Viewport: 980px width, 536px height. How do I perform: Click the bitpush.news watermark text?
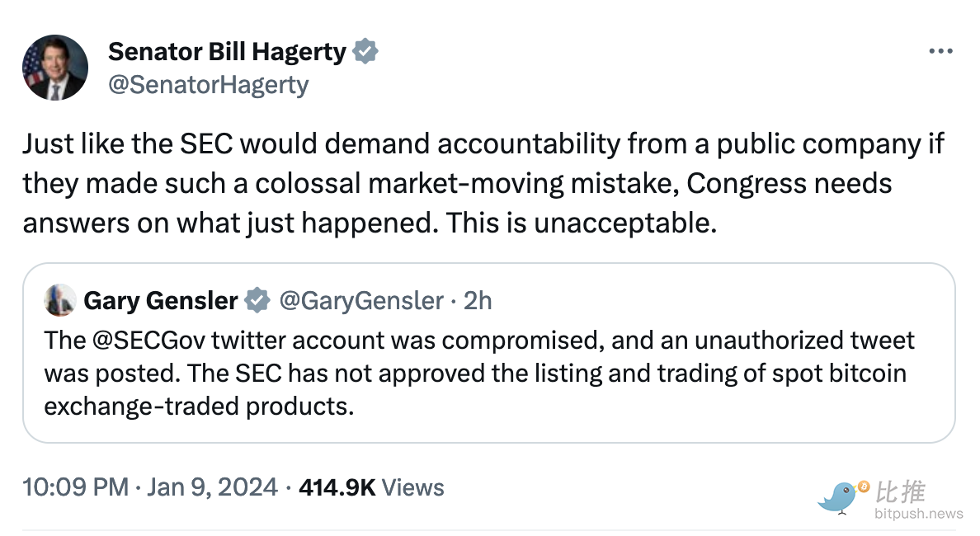(918, 514)
